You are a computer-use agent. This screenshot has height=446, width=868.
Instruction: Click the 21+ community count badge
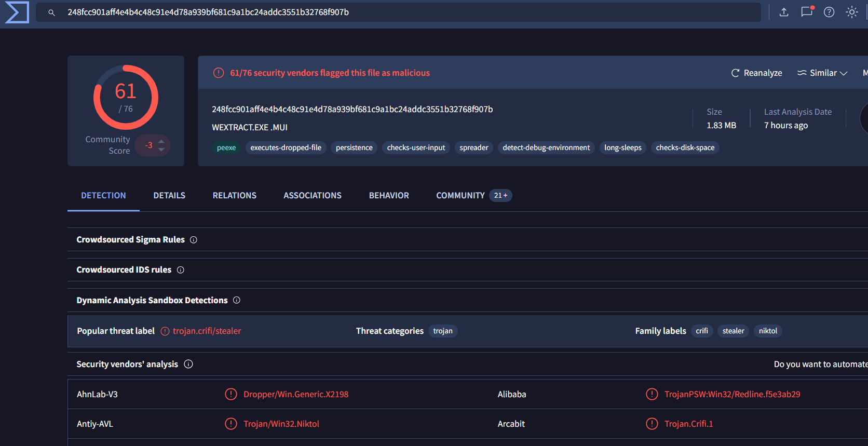pos(500,196)
